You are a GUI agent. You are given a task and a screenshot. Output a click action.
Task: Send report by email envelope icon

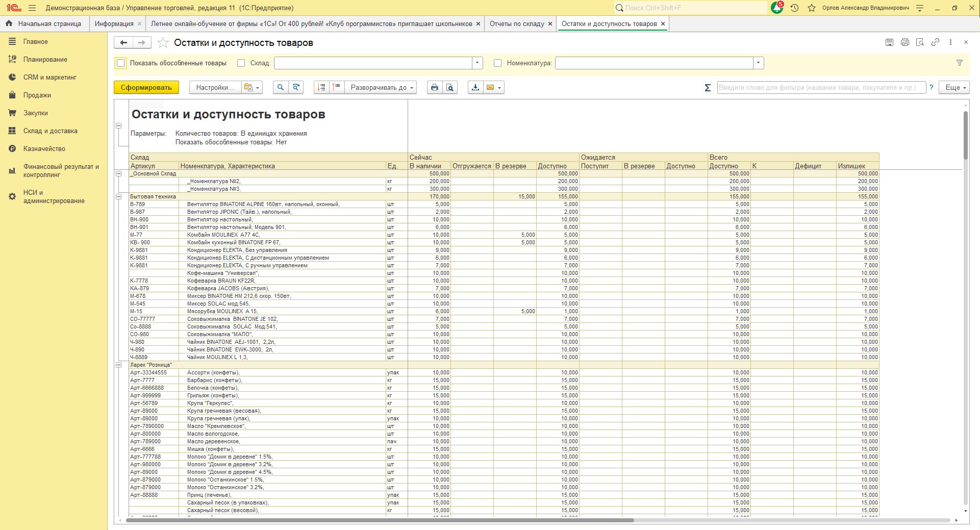point(490,87)
